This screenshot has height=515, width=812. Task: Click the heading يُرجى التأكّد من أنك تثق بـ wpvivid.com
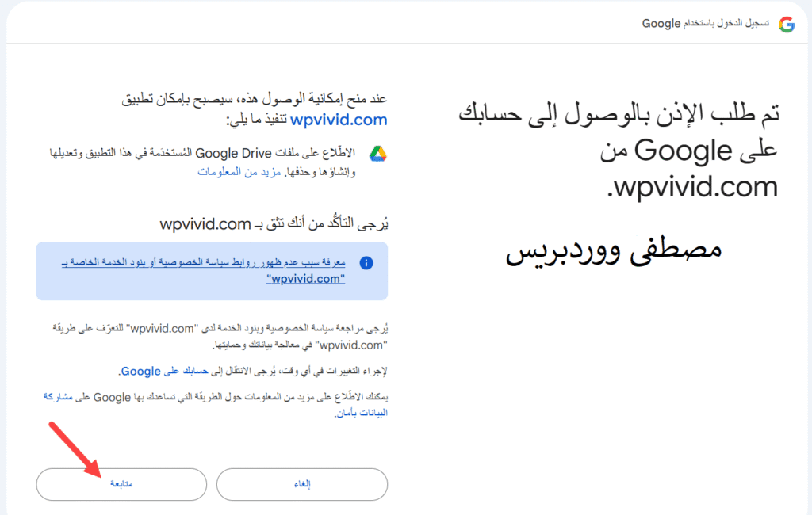(274, 224)
